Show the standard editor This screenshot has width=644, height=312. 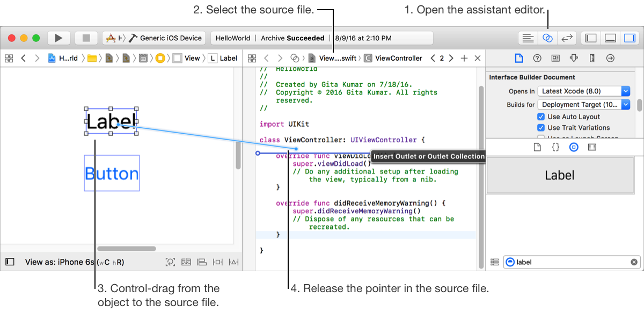coord(528,38)
